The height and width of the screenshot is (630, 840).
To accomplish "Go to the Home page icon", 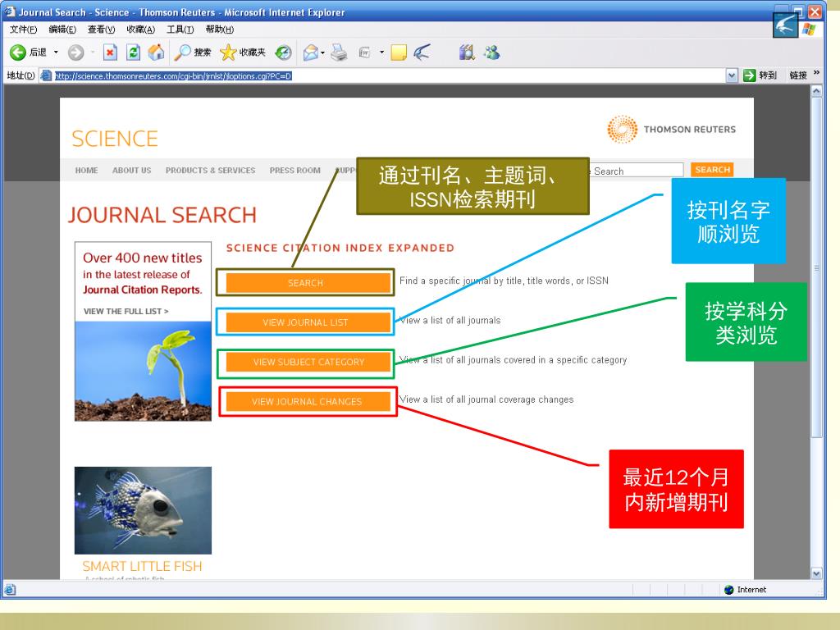I will pyautogui.click(x=156, y=52).
